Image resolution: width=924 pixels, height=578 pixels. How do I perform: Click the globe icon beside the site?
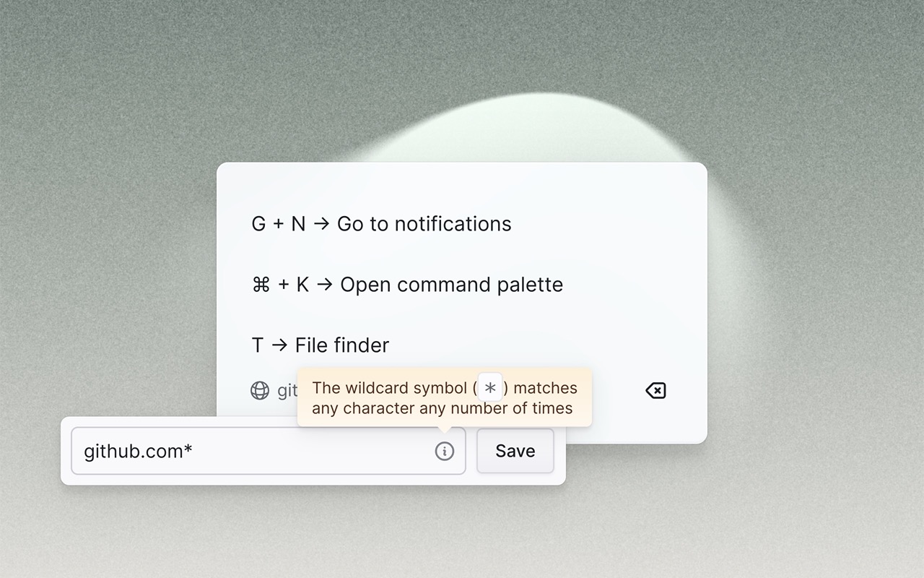pos(260,391)
